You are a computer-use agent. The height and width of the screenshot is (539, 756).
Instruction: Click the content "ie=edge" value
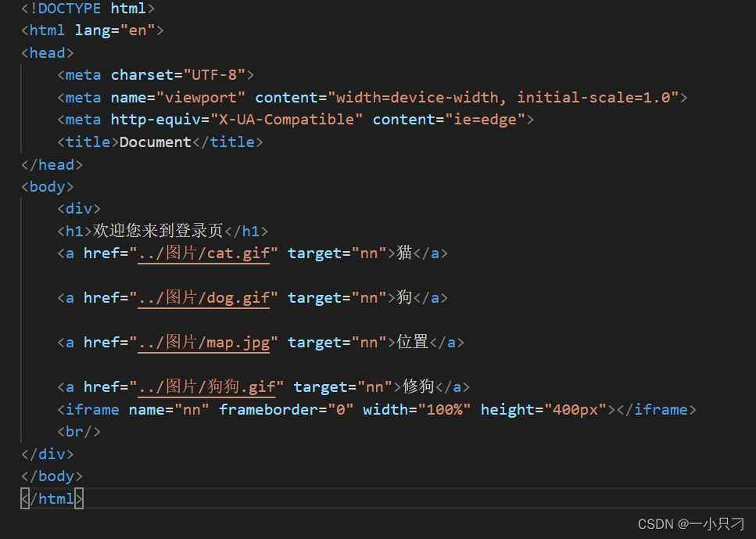pyautogui.click(x=485, y=119)
